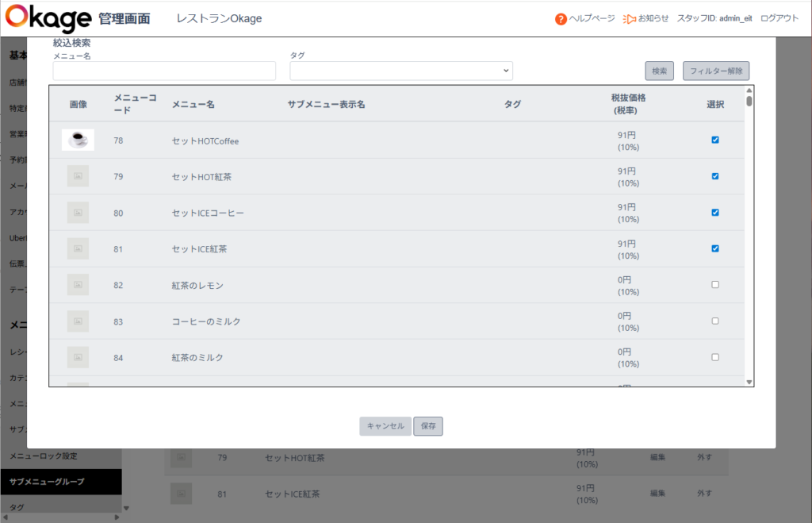The height and width of the screenshot is (523, 812).
Task: Click placeholder image icon for セットICEコーヒー
Action: 79,213
